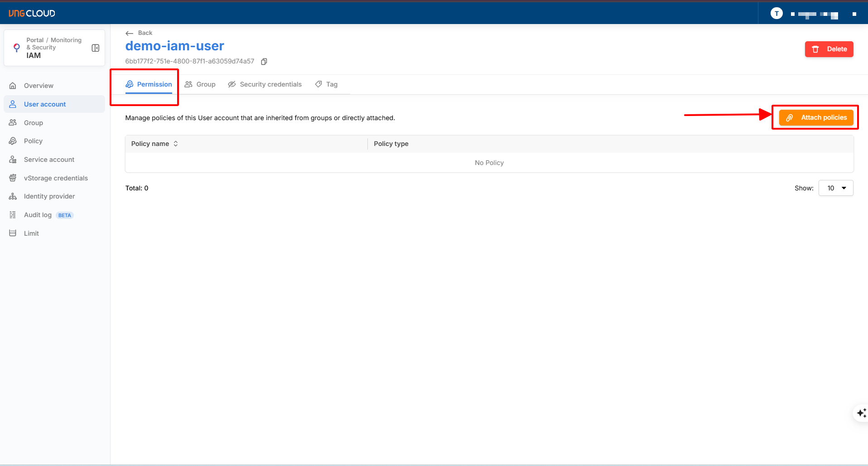Click the user avatar icon
Screen dimensions: 868x466
point(776,14)
